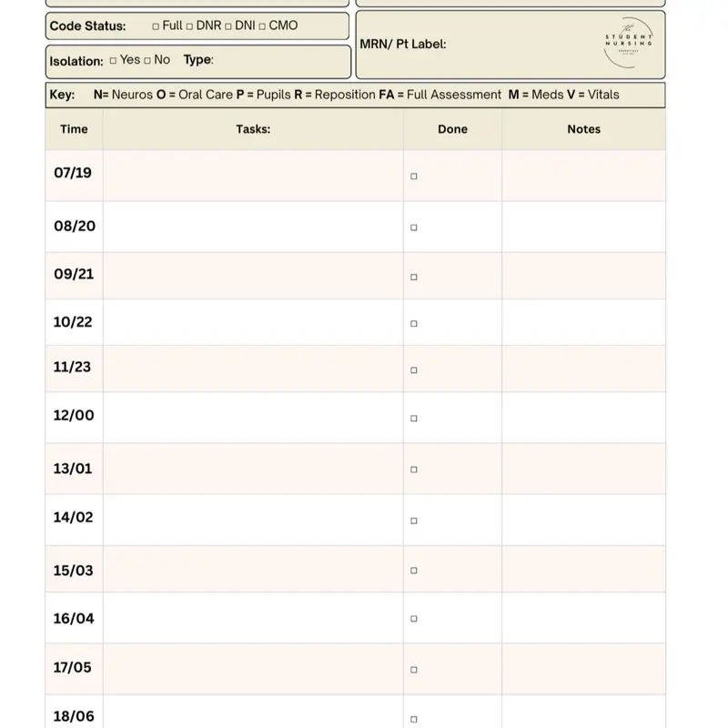Tick the Done checkbox for 16/04
728x728 pixels.
[414, 619]
